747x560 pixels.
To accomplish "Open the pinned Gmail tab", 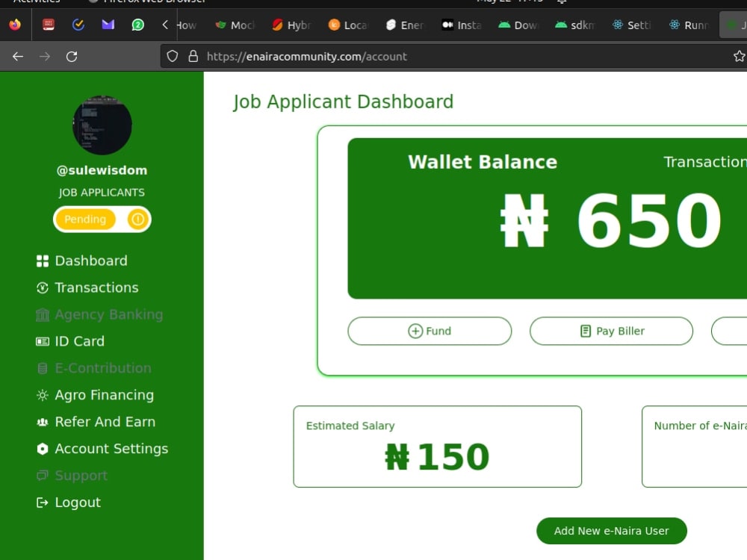I will point(108,25).
